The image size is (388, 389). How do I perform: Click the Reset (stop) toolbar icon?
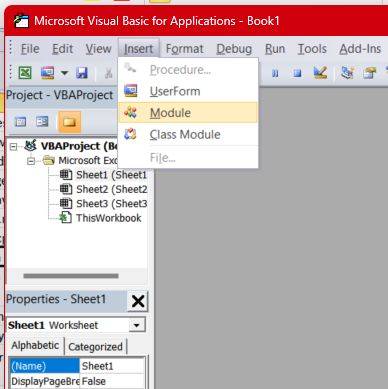point(297,73)
